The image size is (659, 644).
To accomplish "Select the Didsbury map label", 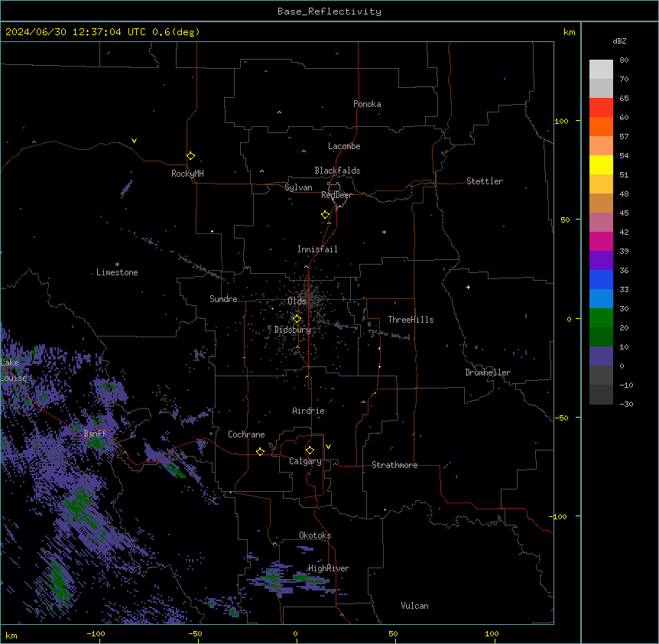I will (x=293, y=330).
